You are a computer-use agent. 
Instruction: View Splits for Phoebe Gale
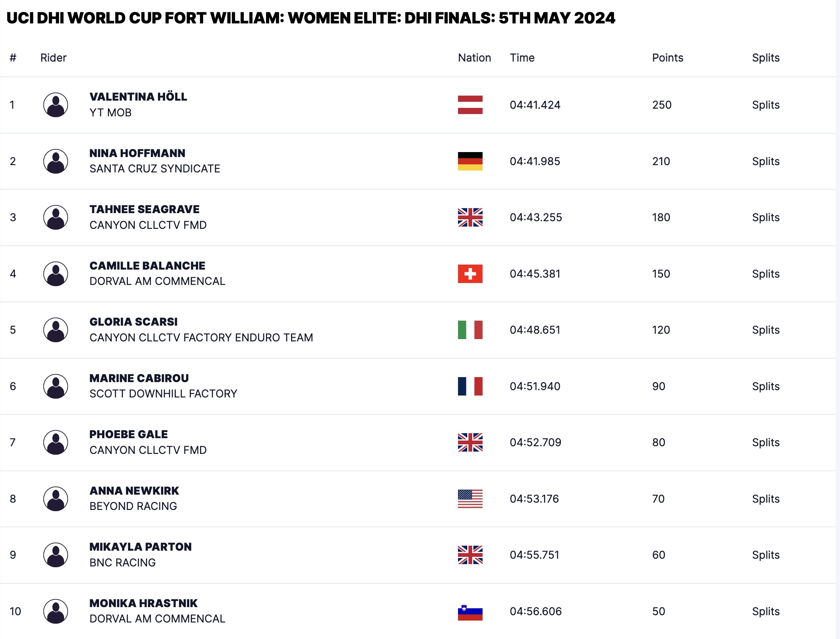[x=766, y=442]
